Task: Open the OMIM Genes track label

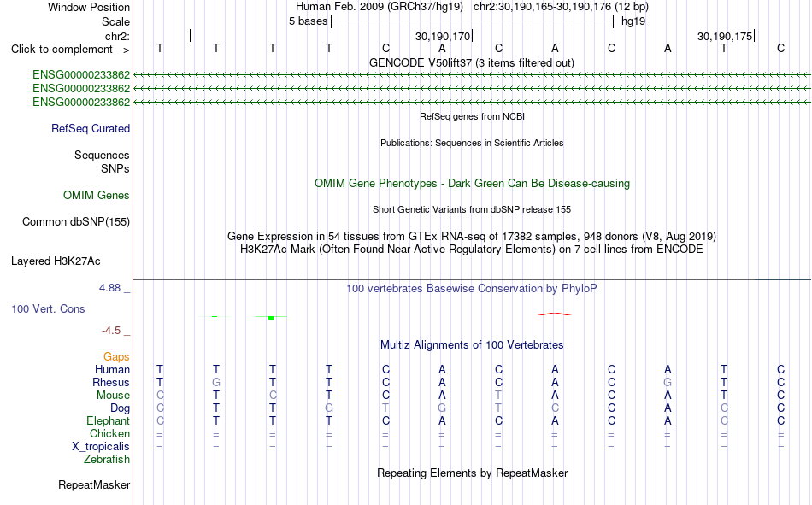Action: tap(97, 196)
